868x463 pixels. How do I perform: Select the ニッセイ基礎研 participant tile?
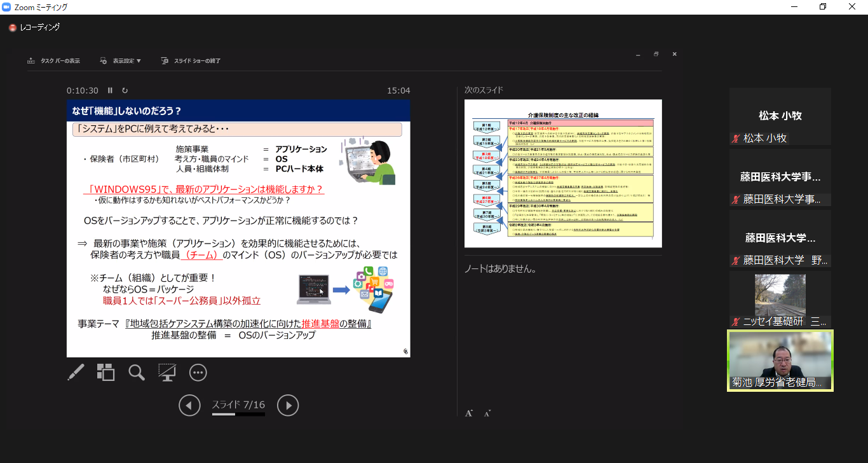[780, 299]
